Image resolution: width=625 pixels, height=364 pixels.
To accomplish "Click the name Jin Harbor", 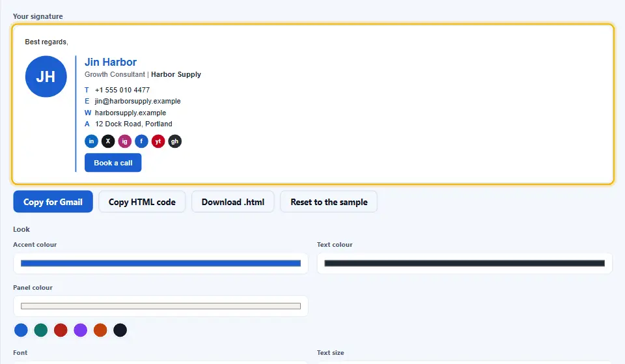I will tap(111, 63).
